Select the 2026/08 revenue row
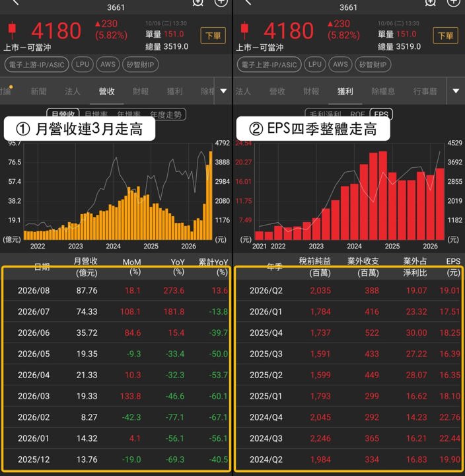Image resolution: width=465 pixels, height=476 pixels. [x=116, y=290]
